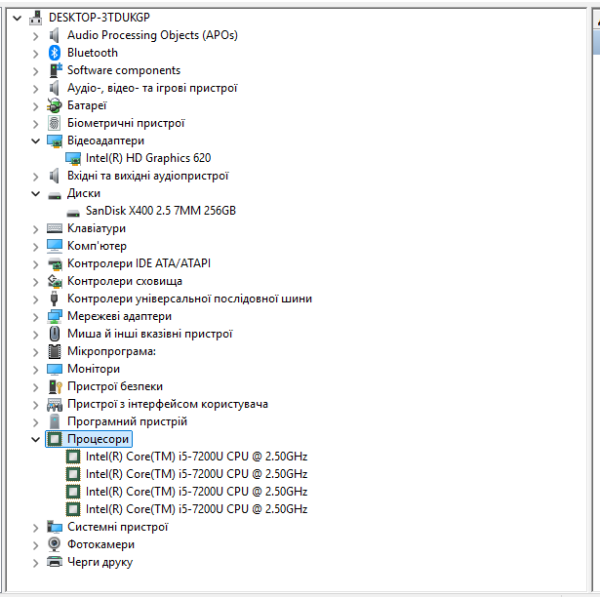600x600 pixels.
Task: Click the SanDisk X400 disk icon
Action: pyautogui.click(x=73, y=213)
